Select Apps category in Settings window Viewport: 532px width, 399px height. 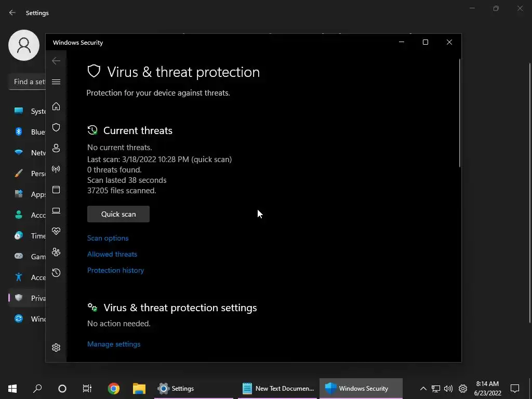27,194
